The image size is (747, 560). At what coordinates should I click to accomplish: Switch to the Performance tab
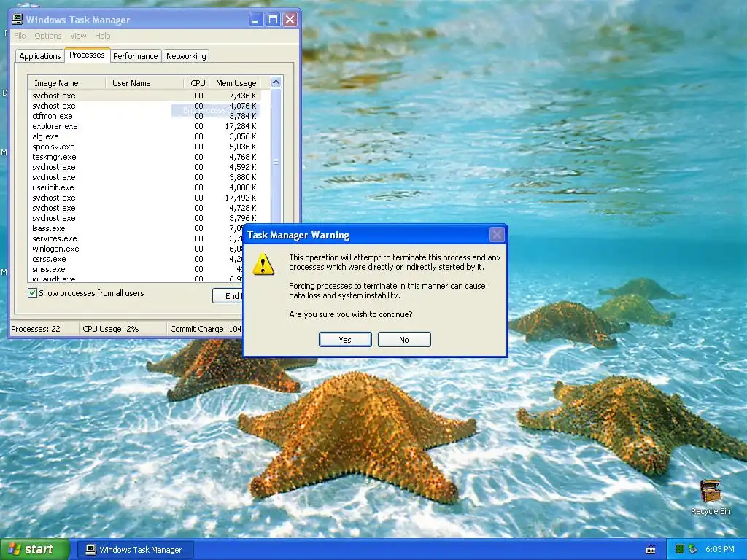tap(135, 55)
